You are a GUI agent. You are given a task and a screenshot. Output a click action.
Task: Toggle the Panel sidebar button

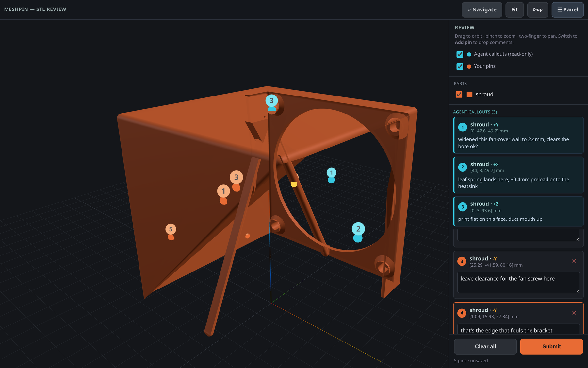point(567,9)
